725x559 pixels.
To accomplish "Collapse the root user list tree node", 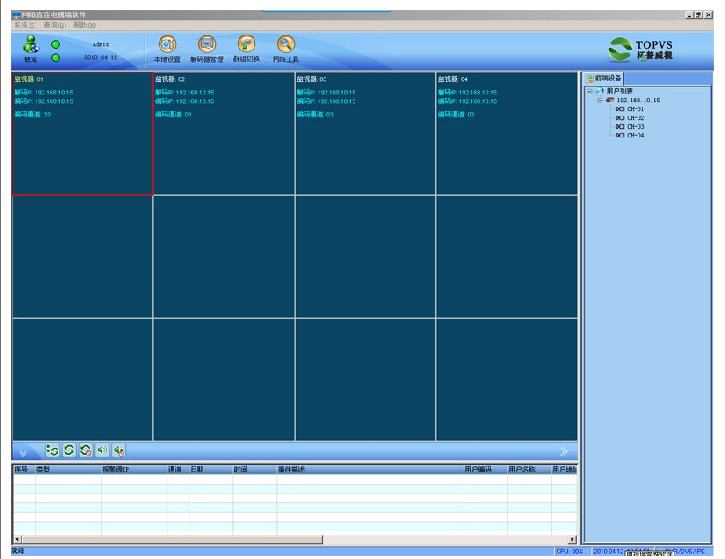I will coord(589,91).
